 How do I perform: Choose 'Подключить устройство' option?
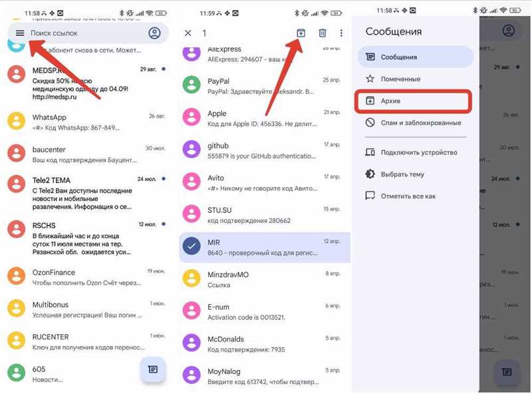[415, 152]
